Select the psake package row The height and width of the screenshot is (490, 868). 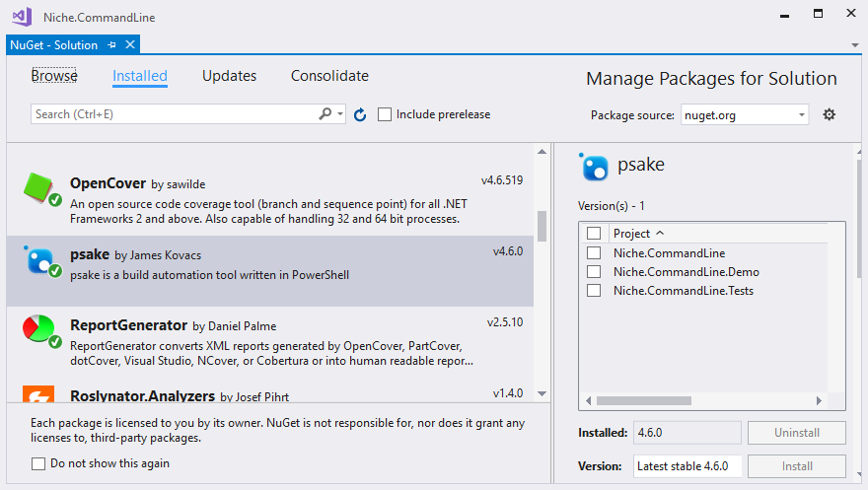tap(270, 271)
